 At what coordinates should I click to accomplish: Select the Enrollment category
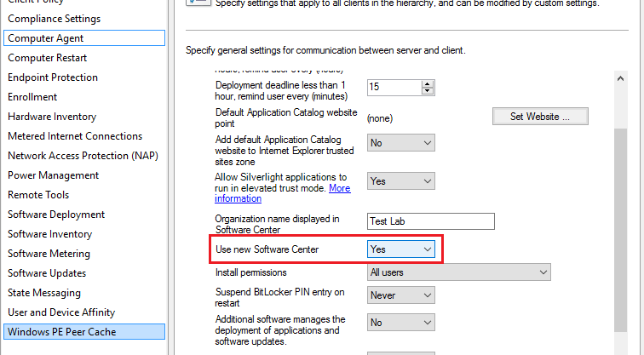(32, 97)
